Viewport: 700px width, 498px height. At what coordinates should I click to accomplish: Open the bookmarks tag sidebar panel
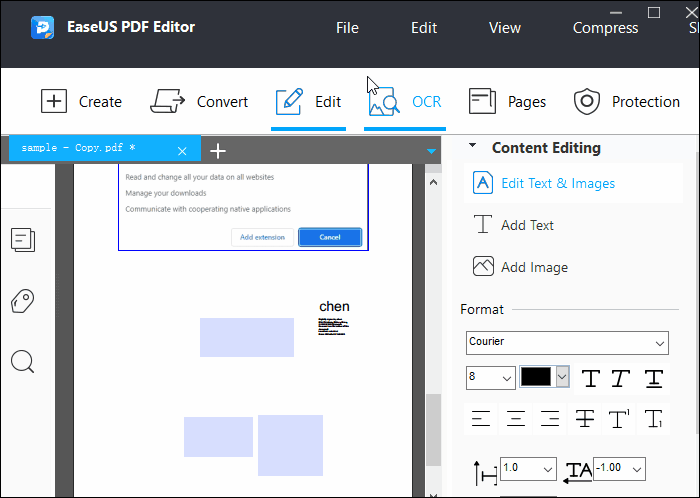tap(23, 301)
